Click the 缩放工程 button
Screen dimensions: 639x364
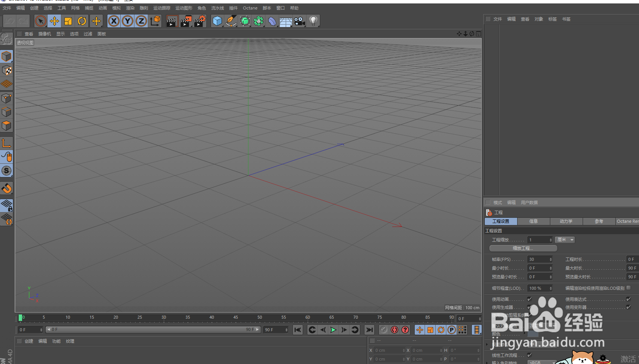point(523,248)
